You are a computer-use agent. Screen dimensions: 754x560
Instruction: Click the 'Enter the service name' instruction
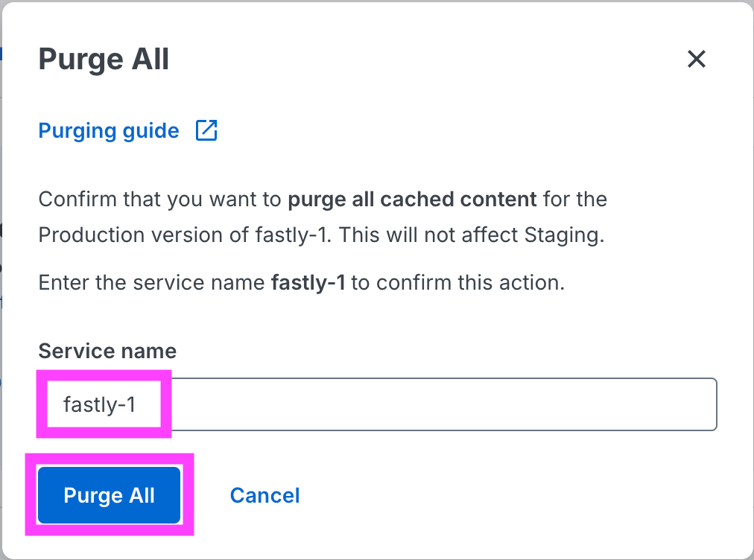tap(152, 283)
